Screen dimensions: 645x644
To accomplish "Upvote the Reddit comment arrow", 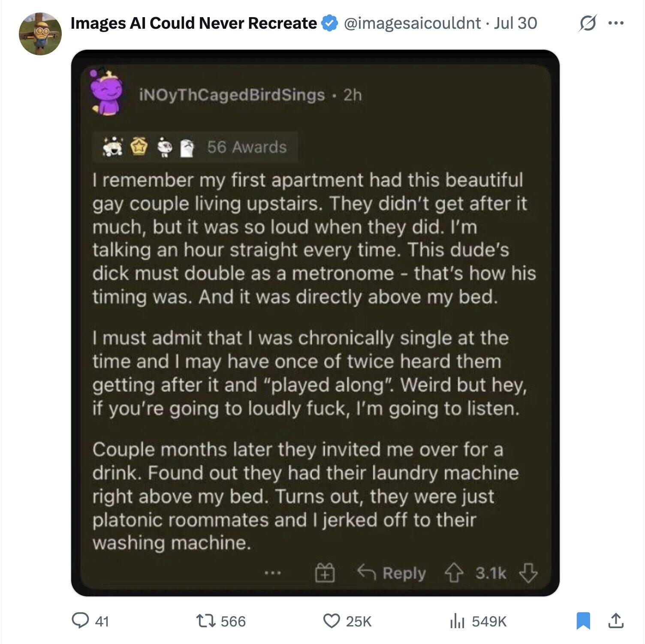I will pos(454,573).
